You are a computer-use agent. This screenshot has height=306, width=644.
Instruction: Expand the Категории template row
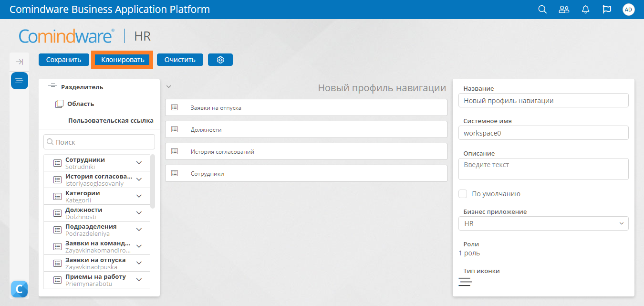coord(139,196)
